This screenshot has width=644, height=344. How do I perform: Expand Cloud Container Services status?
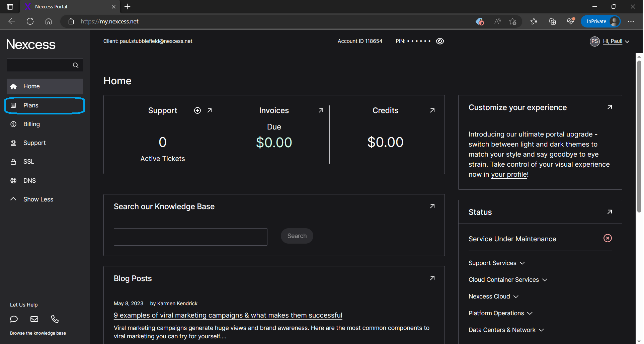tap(507, 280)
